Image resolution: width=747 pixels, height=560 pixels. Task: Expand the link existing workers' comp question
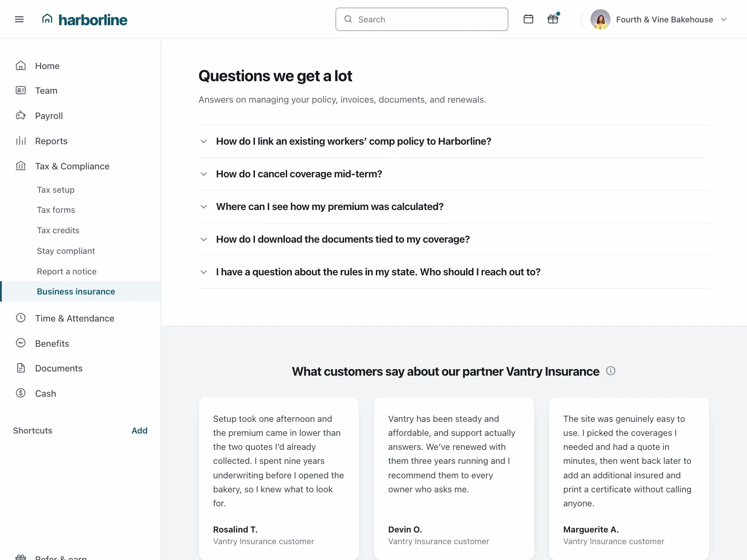(x=454, y=141)
